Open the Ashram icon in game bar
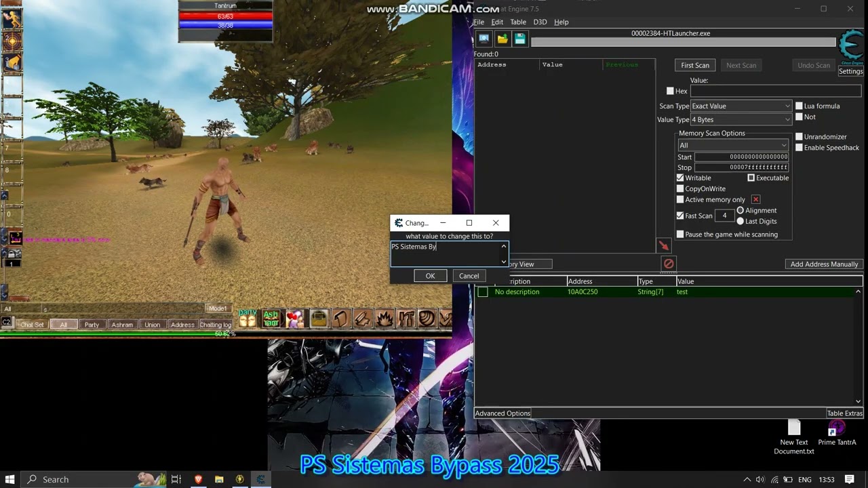This screenshot has width=868, height=488. [271, 318]
